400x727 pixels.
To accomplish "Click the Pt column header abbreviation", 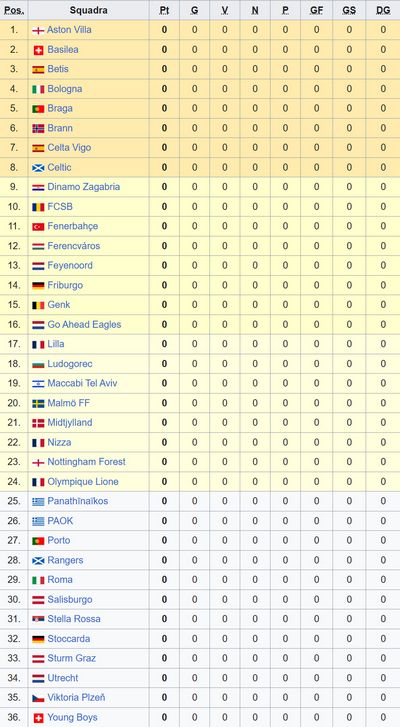I will tap(164, 10).
